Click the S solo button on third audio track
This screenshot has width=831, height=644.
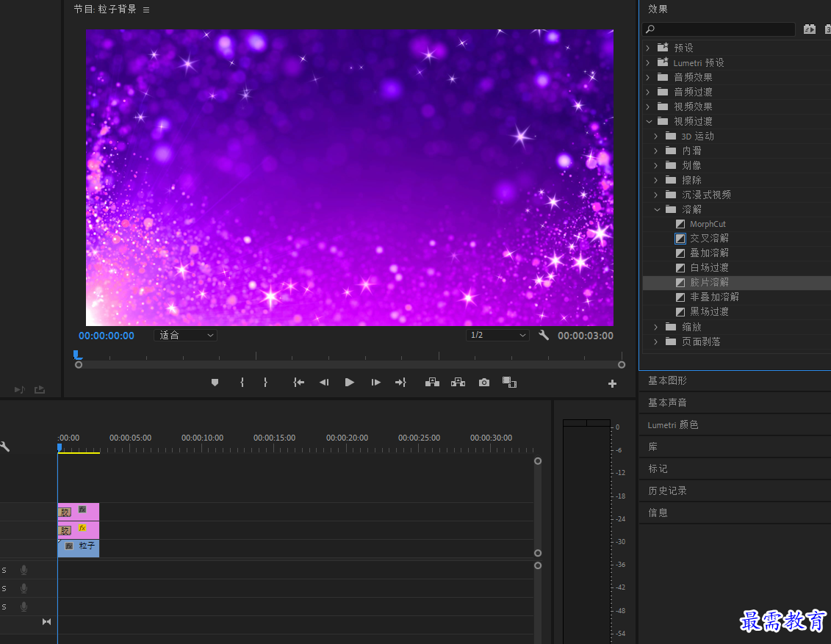4,607
